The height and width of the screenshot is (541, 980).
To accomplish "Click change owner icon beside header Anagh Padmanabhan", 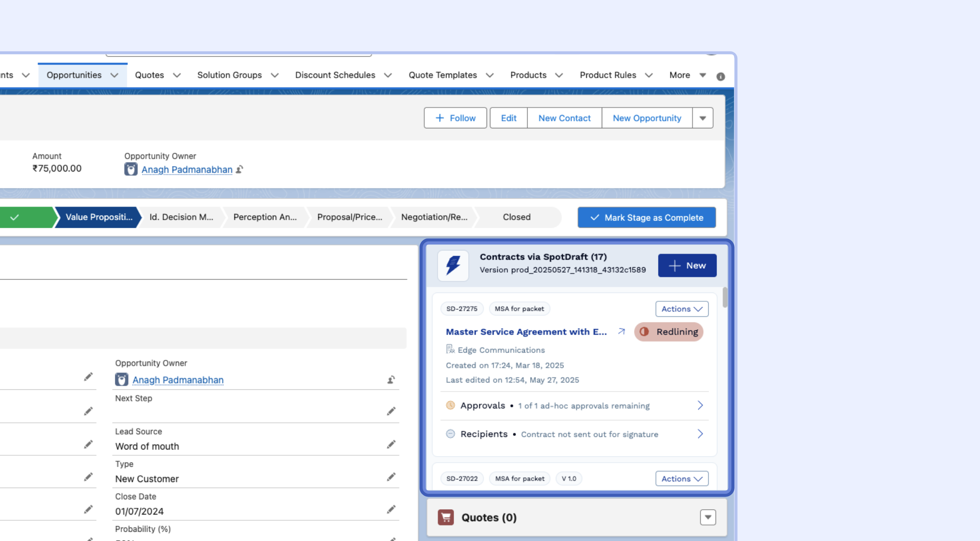I will click(x=240, y=169).
